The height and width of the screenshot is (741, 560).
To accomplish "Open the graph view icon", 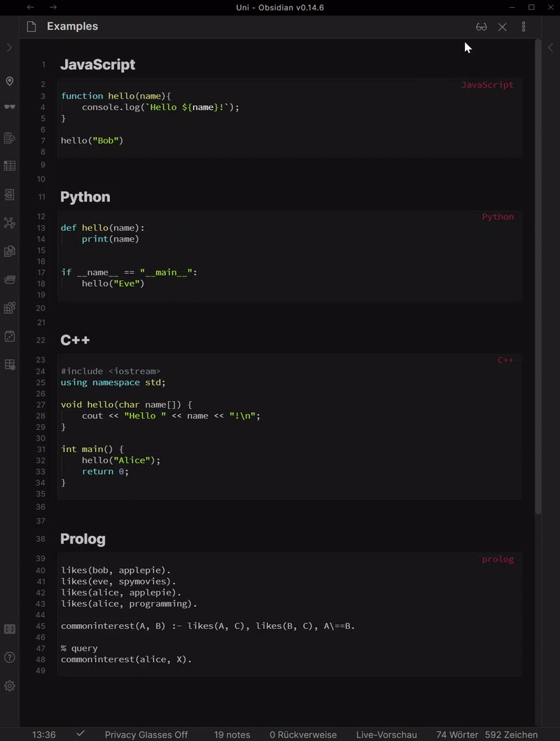I will pyautogui.click(x=10, y=223).
